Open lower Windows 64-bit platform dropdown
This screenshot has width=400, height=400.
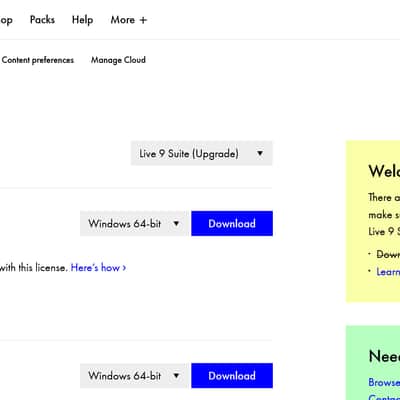(x=134, y=376)
